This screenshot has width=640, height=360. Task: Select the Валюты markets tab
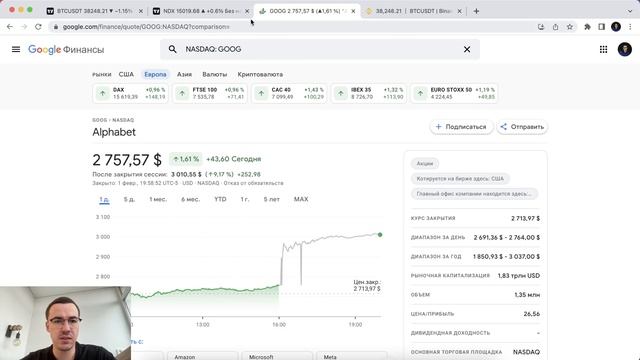[214, 74]
